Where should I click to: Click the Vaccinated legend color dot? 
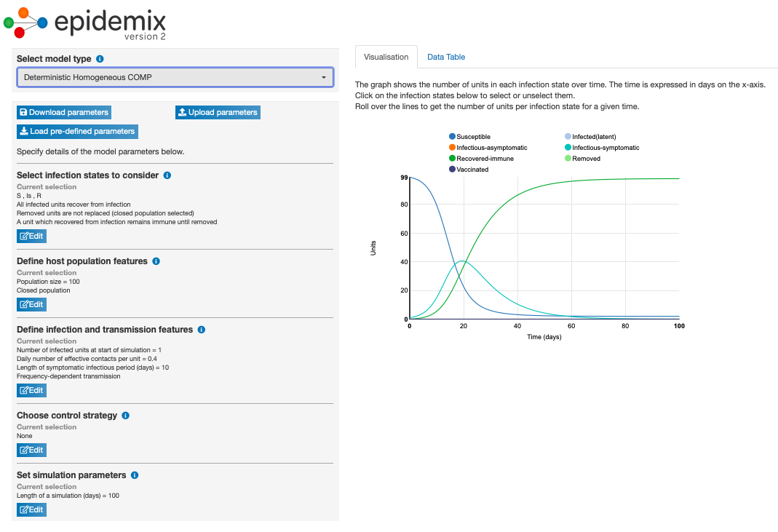click(x=453, y=170)
